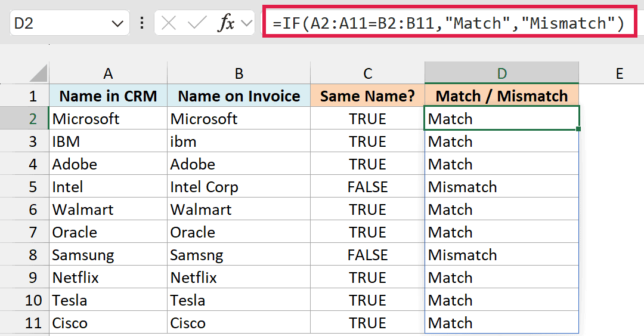Open the Name Box dropdown arrow
The image size is (644, 336).
point(117,23)
